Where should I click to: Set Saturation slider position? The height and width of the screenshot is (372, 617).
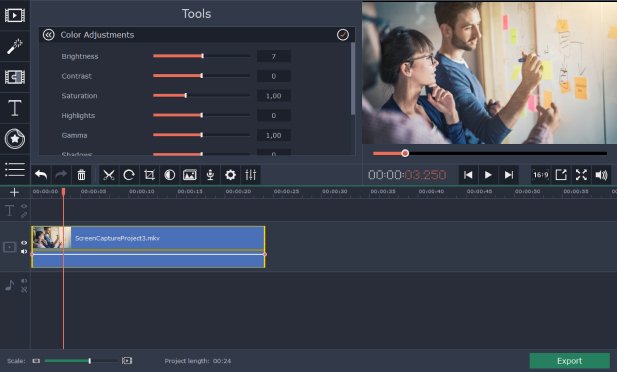coord(201,95)
